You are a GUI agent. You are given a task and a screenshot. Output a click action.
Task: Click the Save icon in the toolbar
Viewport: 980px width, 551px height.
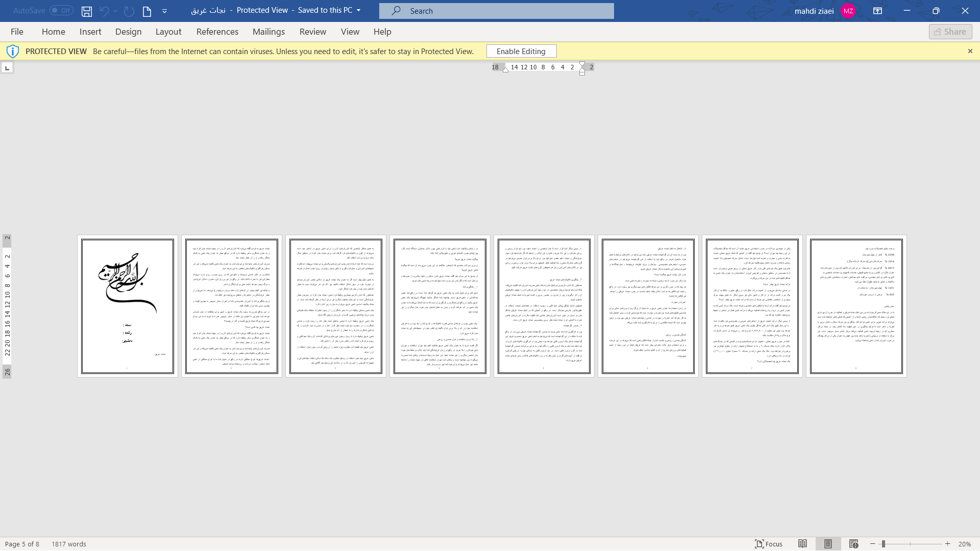pyautogui.click(x=87, y=10)
